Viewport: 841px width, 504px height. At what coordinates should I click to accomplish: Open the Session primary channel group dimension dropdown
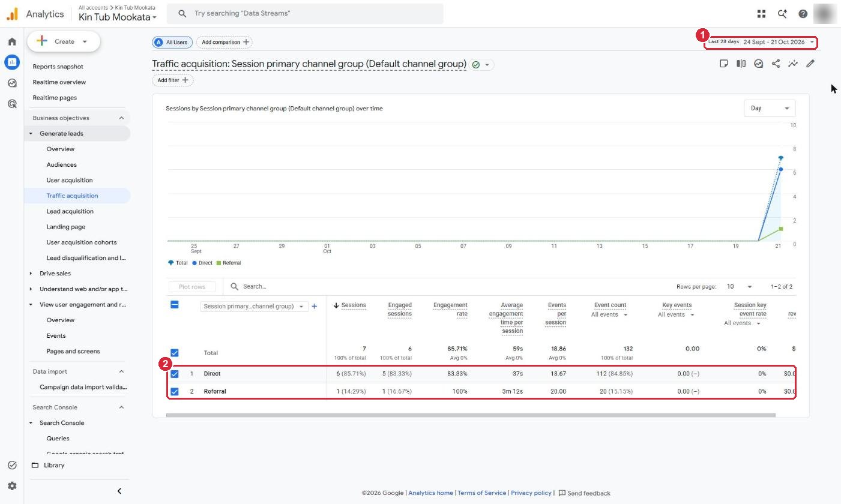tap(254, 306)
